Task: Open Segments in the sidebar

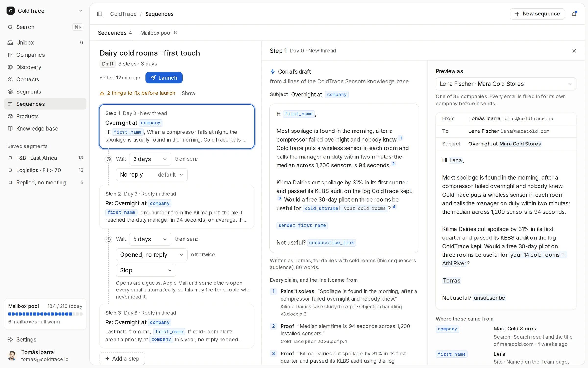Action: click(45, 92)
